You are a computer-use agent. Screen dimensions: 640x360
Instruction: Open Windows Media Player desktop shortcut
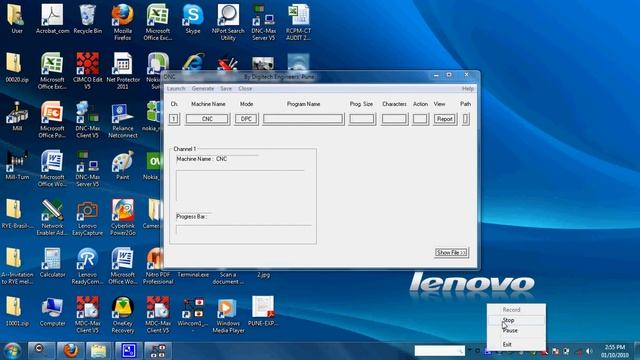pyautogui.click(x=228, y=315)
